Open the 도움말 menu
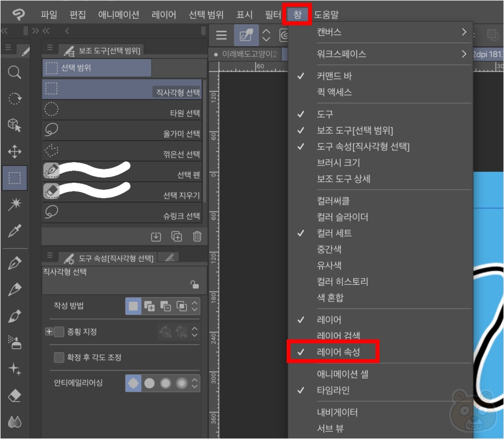This screenshot has height=439, width=504. [326, 15]
